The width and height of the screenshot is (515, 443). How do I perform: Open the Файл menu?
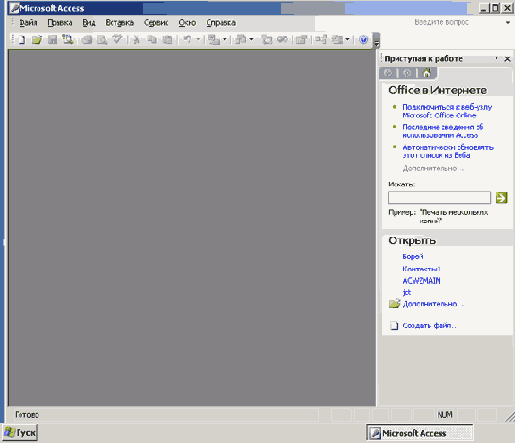pyautogui.click(x=28, y=23)
